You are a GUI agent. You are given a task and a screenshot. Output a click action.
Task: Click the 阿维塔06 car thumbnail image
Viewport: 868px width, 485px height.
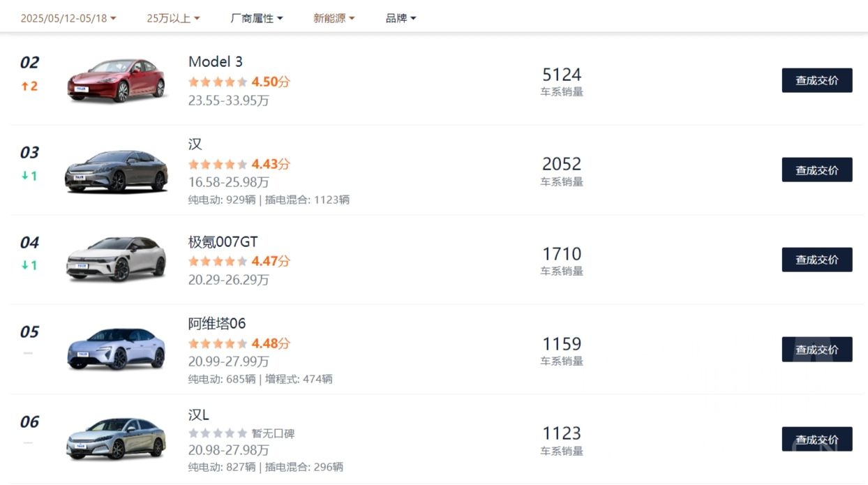click(x=116, y=350)
